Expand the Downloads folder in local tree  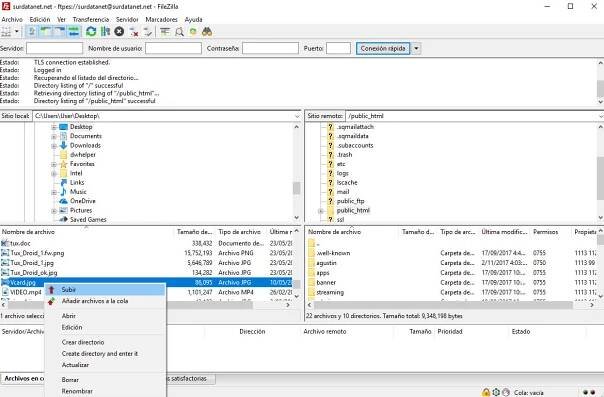click(54, 146)
